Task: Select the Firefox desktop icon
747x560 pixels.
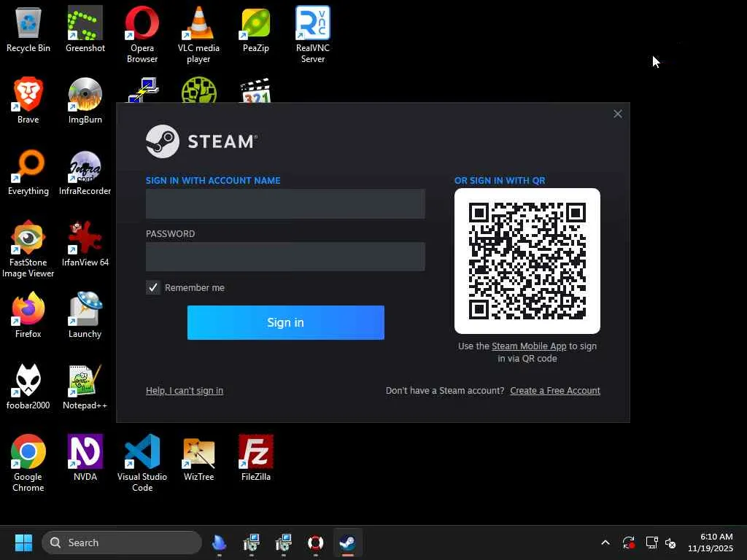Action: pos(28,315)
